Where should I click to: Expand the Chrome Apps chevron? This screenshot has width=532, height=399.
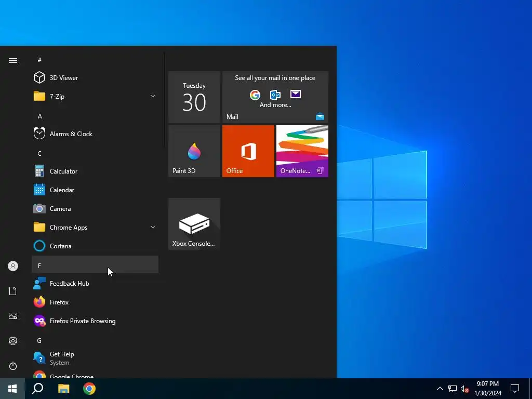tap(153, 228)
